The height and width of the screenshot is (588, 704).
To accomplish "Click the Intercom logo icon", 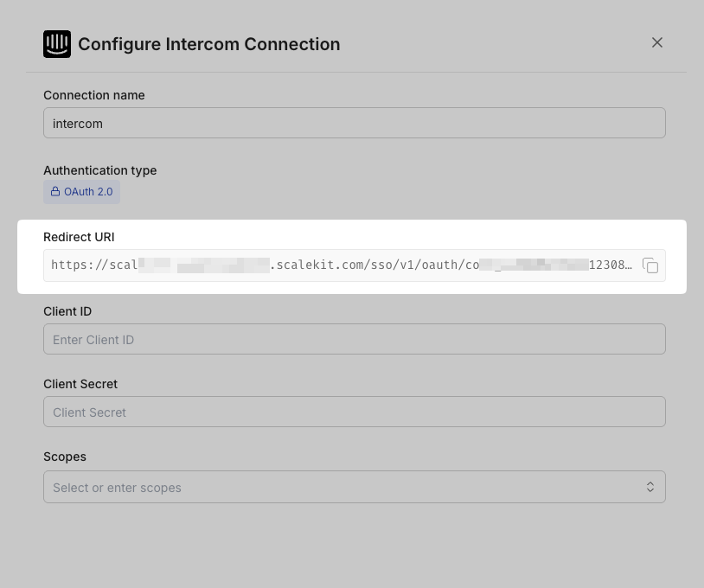I will 57,44.
